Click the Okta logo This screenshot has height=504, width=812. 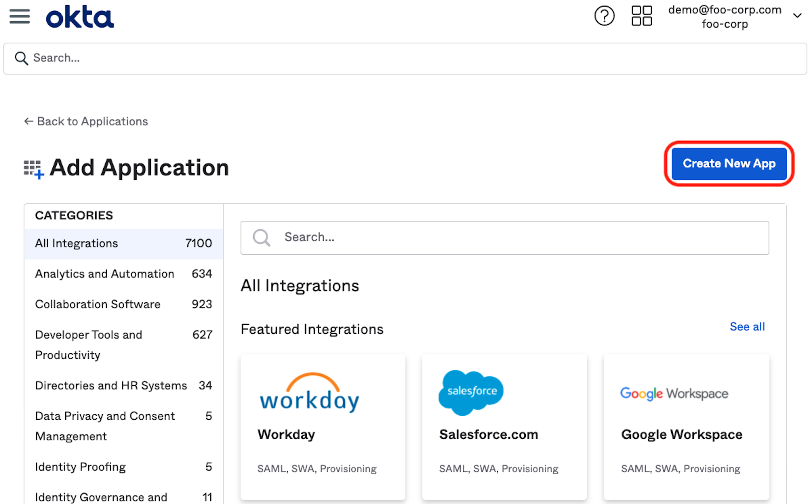click(x=80, y=17)
